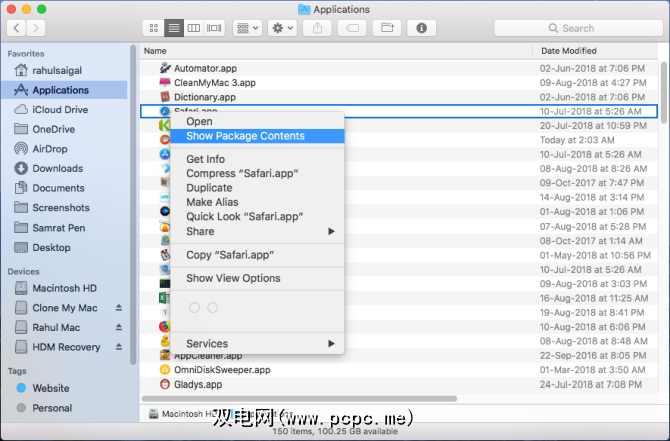Choose Make Alias in context menu
Screen dimensions: 670x441
(x=257, y=202)
